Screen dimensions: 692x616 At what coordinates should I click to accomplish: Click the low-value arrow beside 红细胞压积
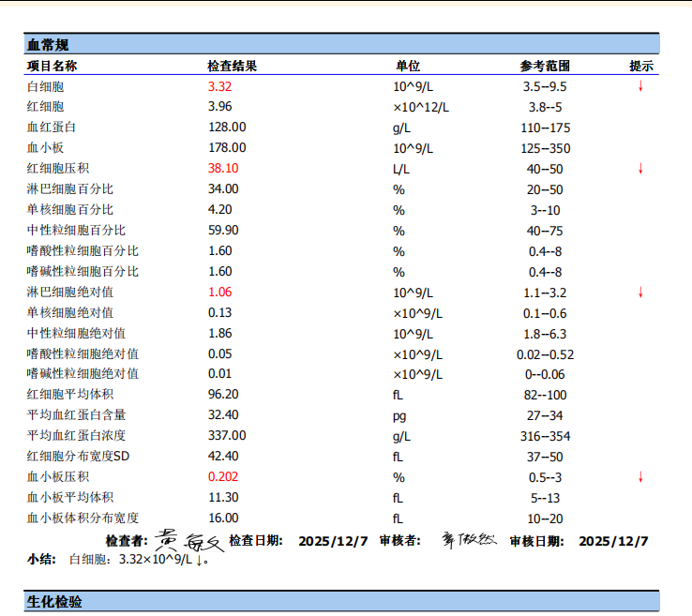click(640, 169)
